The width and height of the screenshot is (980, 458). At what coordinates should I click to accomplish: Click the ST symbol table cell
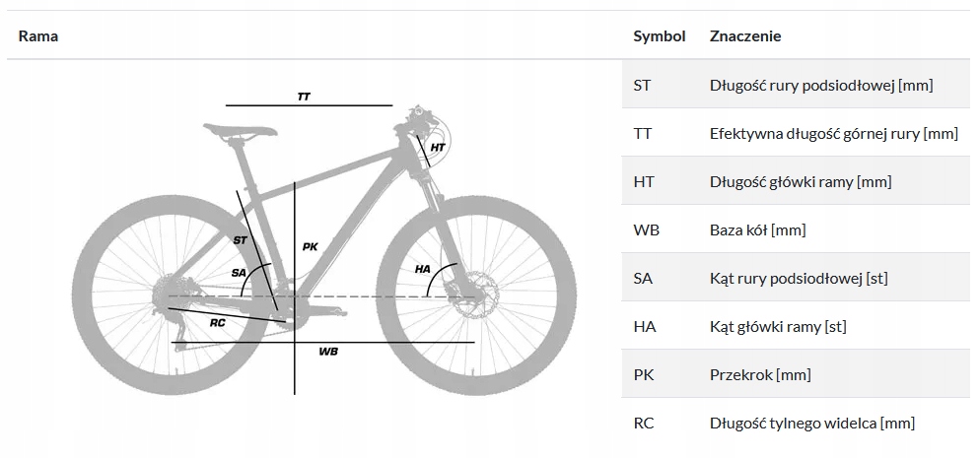(642, 86)
